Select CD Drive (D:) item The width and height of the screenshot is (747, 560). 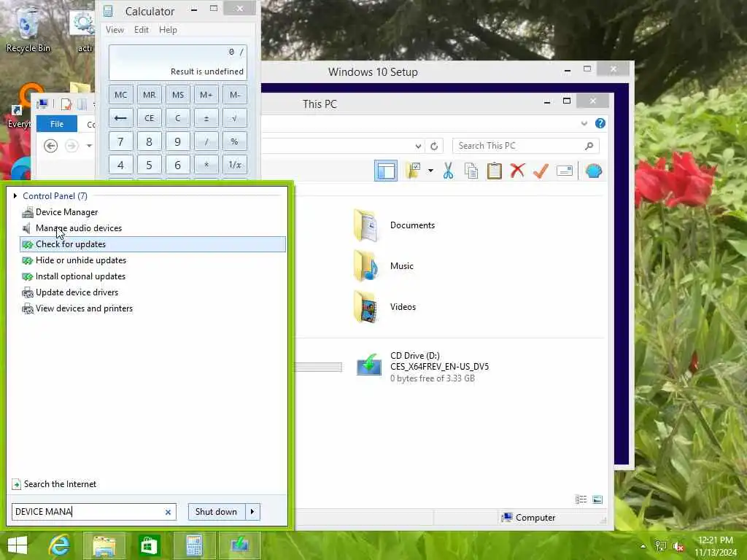pyautogui.click(x=422, y=367)
